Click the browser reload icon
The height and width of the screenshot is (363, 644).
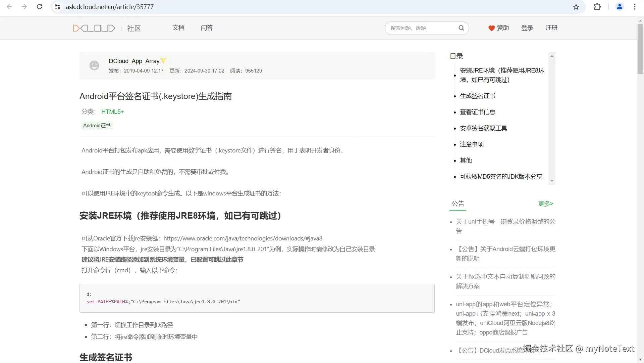coord(39,7)
